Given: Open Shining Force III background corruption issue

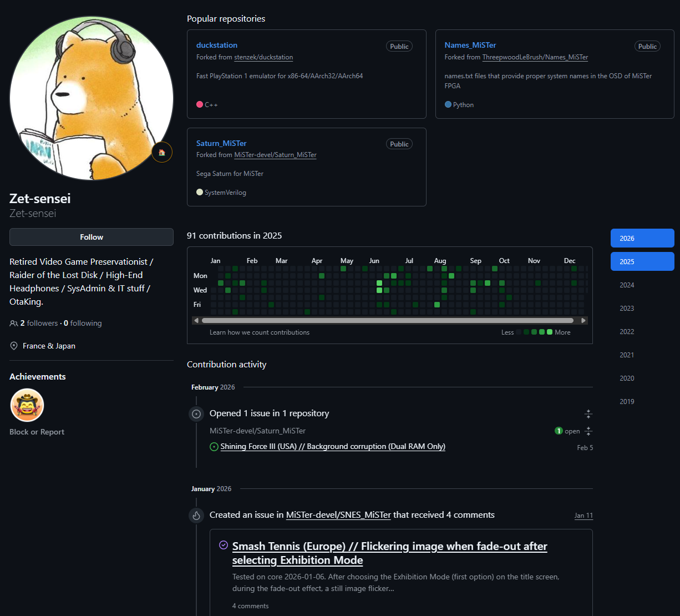Looking at the screenshot, I should pyautogui.click(x=333, y=446).
